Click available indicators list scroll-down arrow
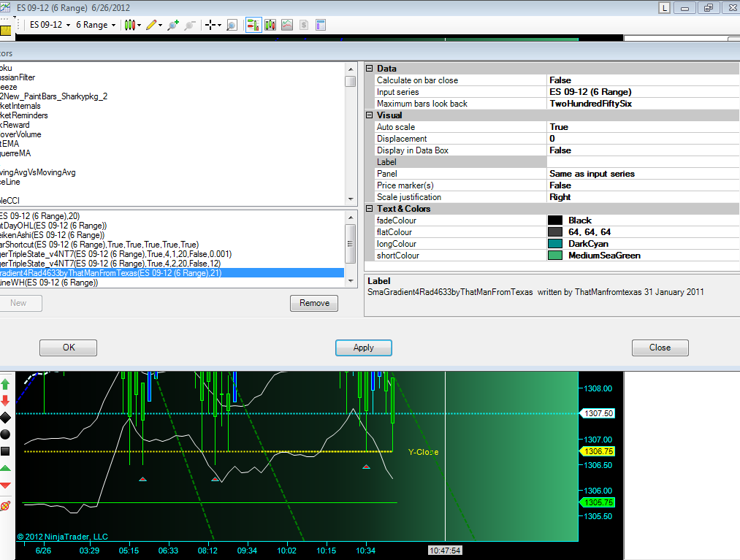 (x=350, y=199)
